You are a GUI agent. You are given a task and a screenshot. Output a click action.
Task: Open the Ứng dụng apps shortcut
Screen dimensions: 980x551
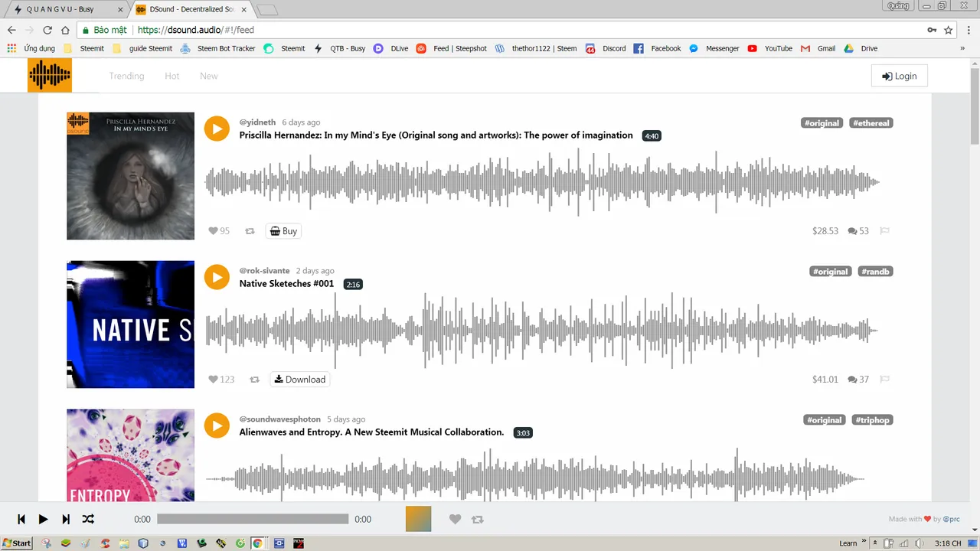point(31,48)
